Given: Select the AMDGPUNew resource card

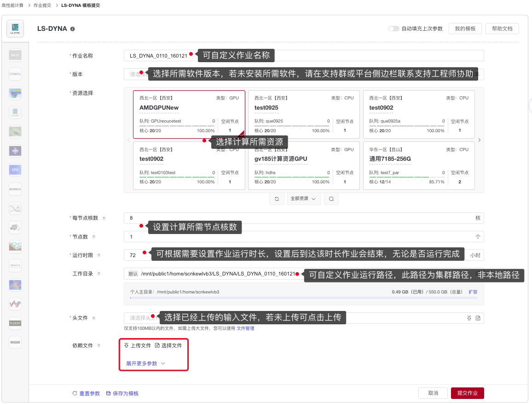Looking at the screenshot, I should [189, 114].
